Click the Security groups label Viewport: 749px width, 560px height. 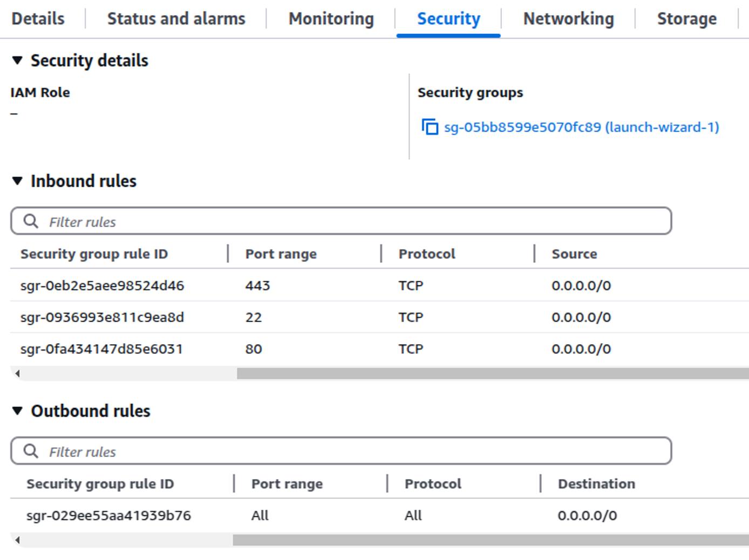point(470,92)
